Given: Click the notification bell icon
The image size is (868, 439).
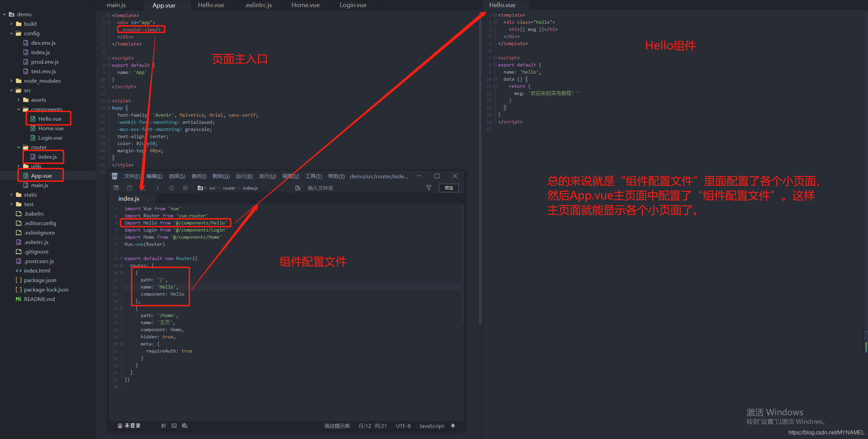Looking at the screenshot, I should click(453, 426).
